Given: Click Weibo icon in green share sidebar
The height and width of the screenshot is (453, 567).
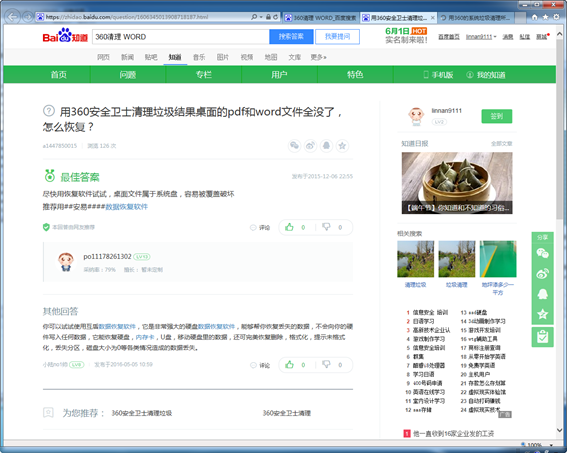Looking at the screenshot, I should (x=542, y=274).
